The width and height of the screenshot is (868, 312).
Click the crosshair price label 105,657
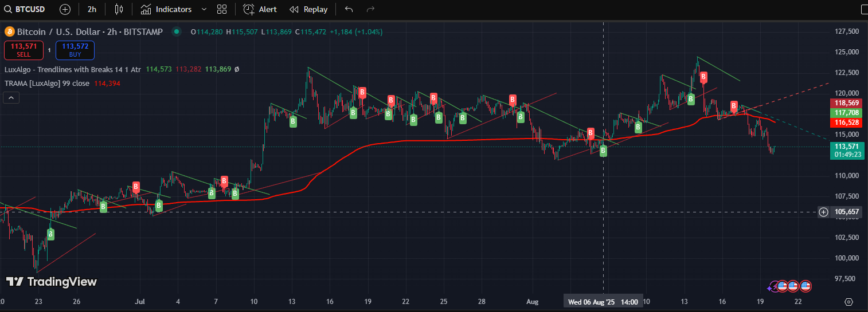[x=846, y=212]
